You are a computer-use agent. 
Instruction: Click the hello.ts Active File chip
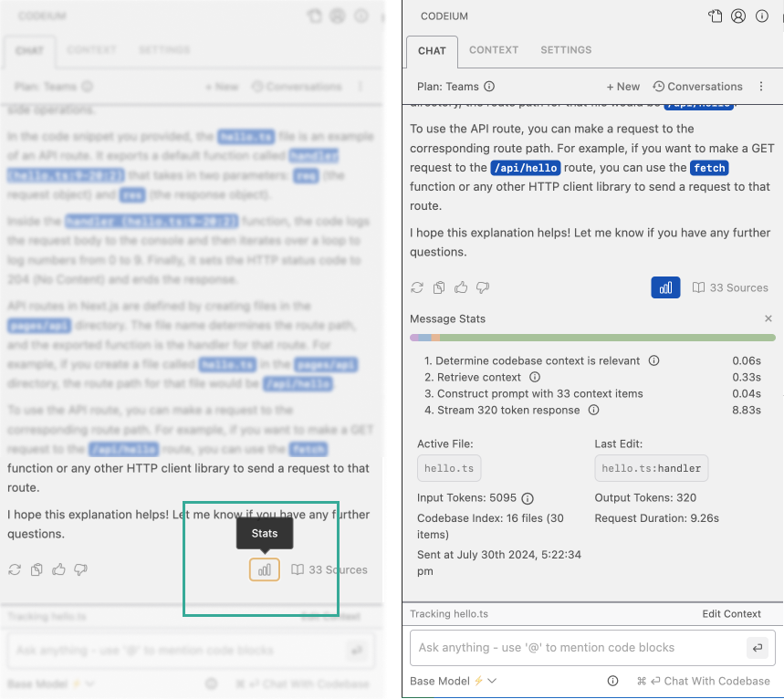[x=449, y=468]
